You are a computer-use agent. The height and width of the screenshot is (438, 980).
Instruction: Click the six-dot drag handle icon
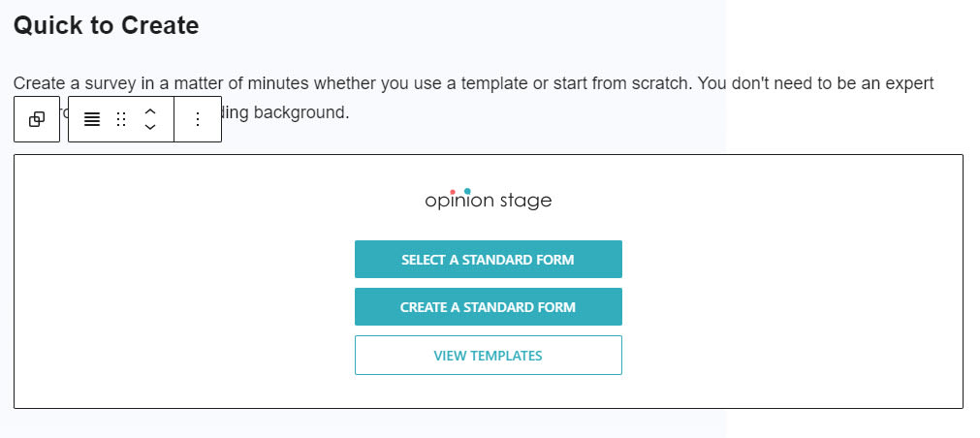click(x=121, y=119)
